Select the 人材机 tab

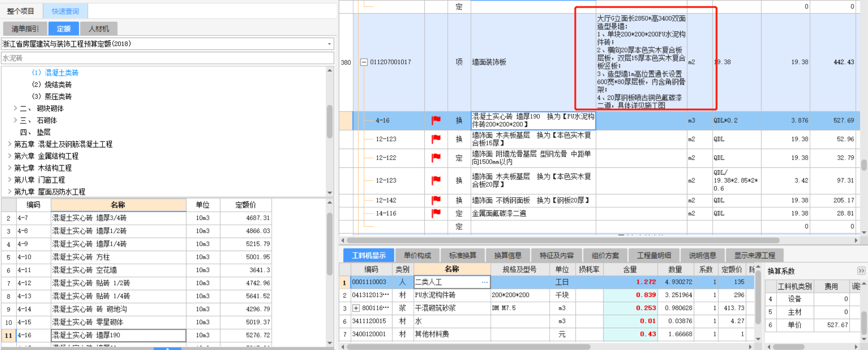tap(99, 29)
